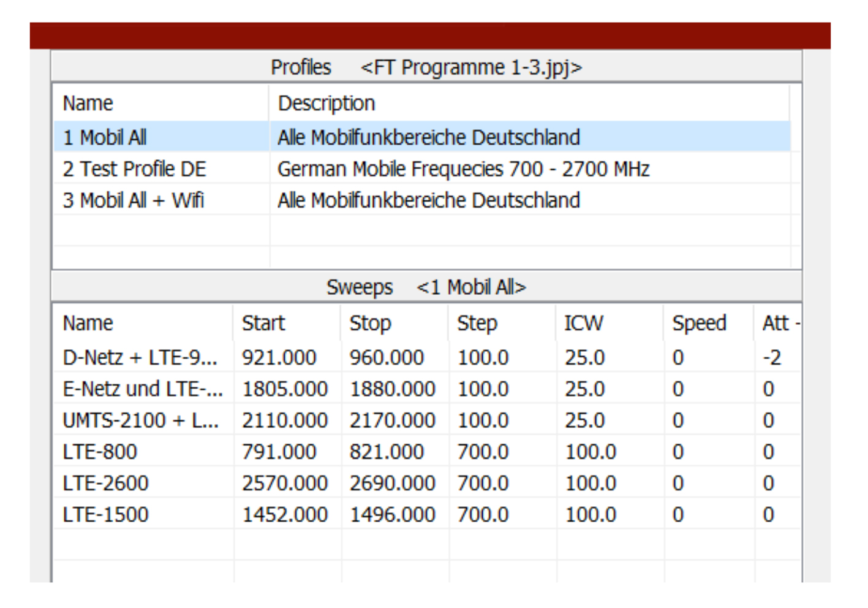Screen dimensions: 868x608
Task: Select the UMTS-2100 sweep row
Action: [140, 420]
